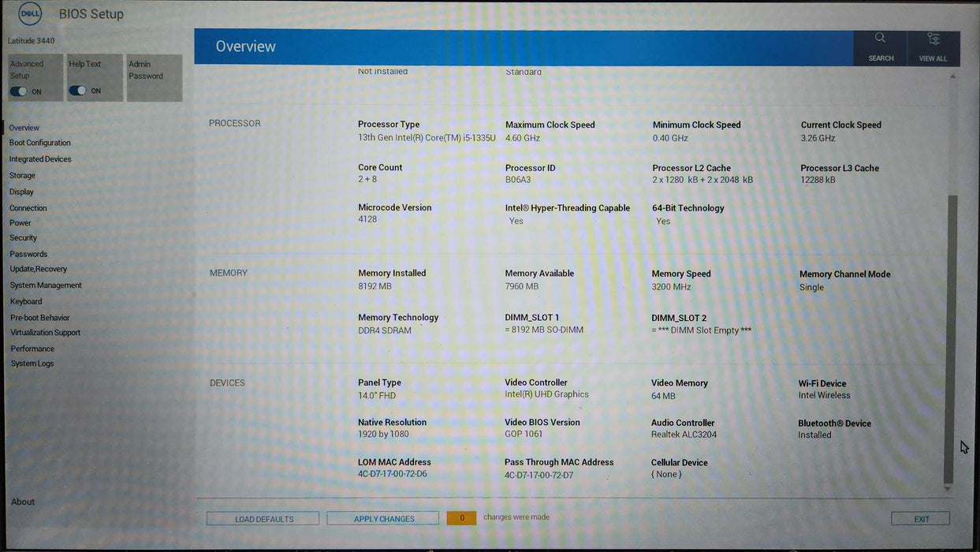
Task: Click Pass Through MAC 4C-D7-17-00-72-D7
Action: click(x=539, y=475)
